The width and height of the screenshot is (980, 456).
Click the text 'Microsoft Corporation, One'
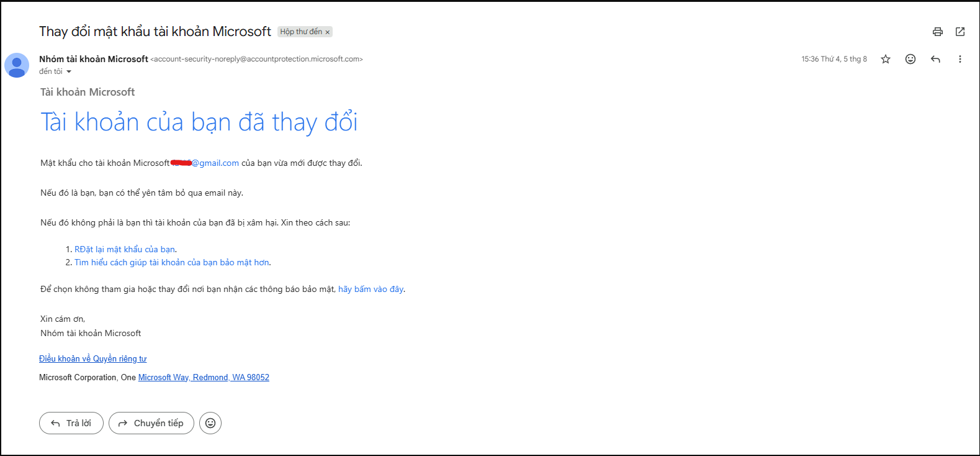(88, 377)
